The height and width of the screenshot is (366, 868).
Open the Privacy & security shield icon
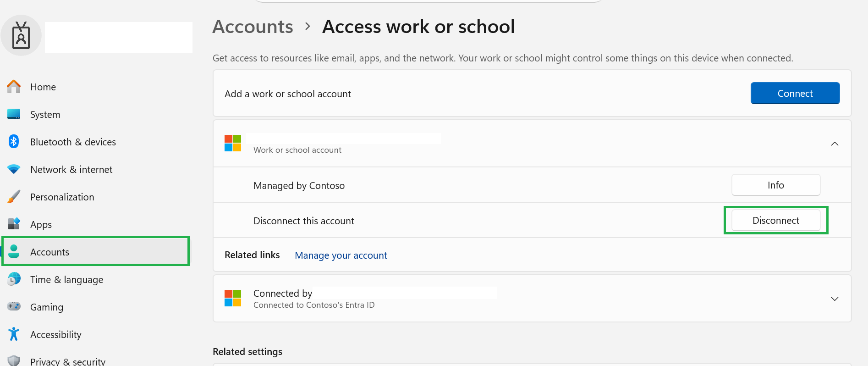click(x=14, y=360)
